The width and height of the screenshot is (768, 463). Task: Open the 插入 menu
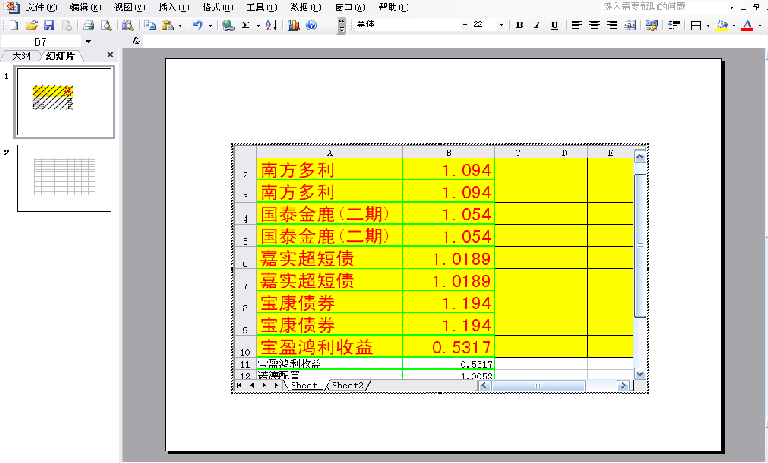point(174,7)
